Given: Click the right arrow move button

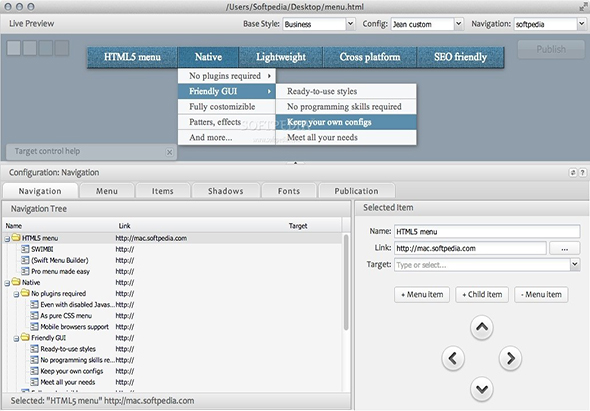Looking at the screenshot, I should (510, 358).
